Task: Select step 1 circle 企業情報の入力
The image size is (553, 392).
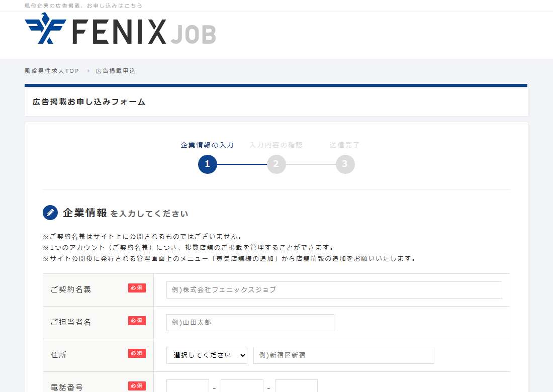Action: click(207, 164)
